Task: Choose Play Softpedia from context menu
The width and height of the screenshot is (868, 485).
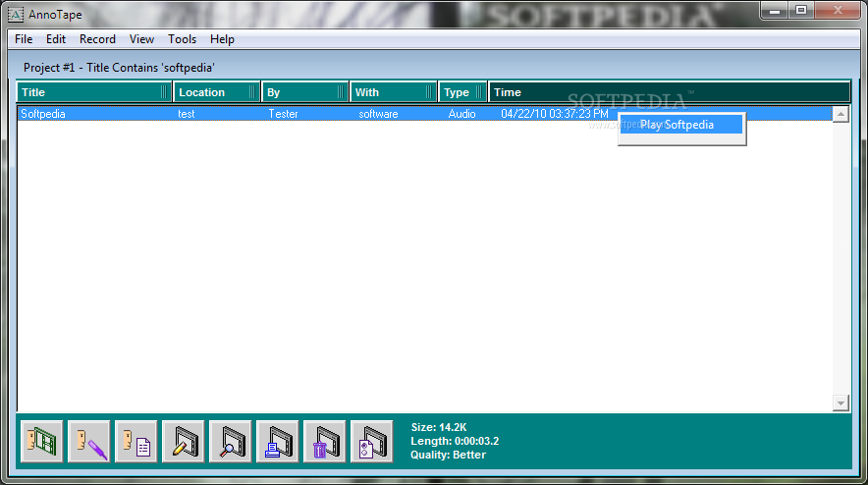Action: pos(680,125)
